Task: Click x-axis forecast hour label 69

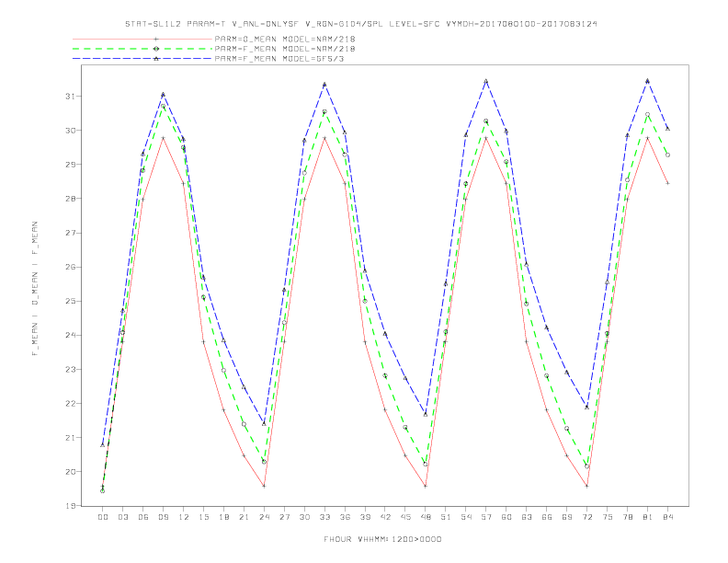Action: coord(567,517)
